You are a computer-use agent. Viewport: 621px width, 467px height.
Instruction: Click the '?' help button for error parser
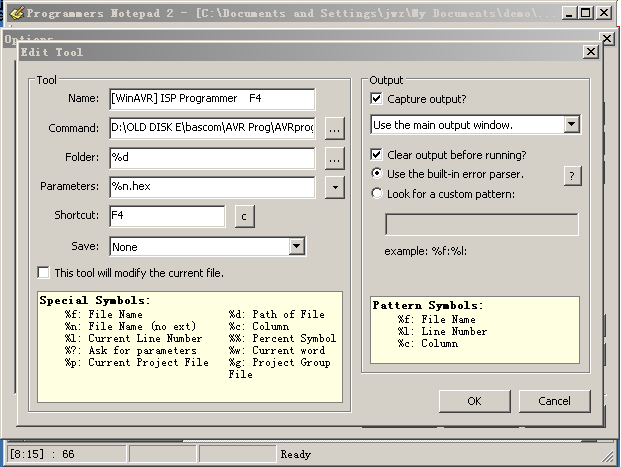[572, 175]
